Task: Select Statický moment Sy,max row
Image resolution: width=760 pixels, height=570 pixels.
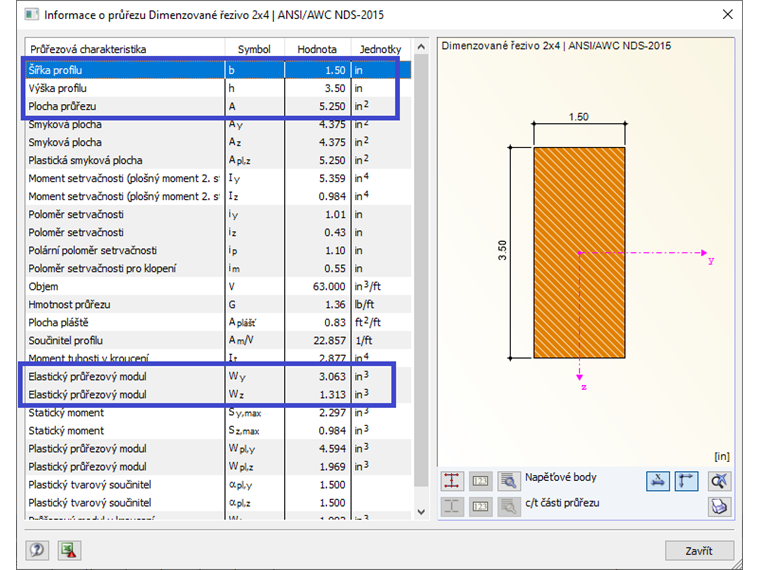Action: click(218, 412)
